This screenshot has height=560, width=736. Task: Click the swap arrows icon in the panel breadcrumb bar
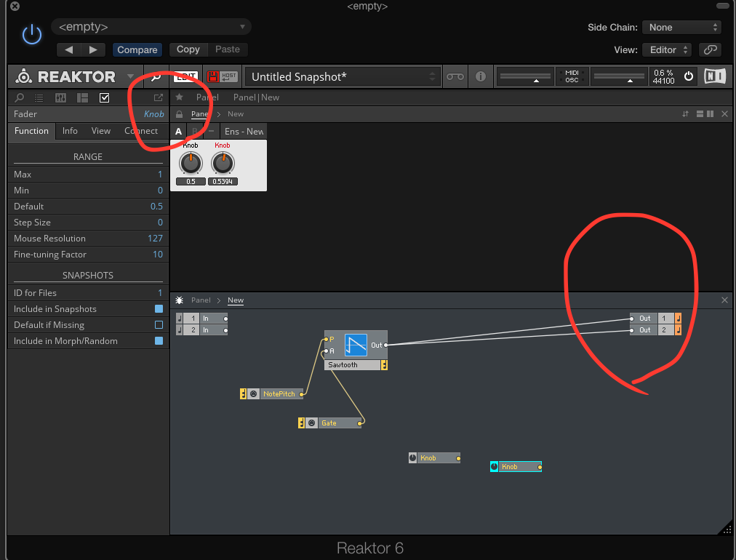coord(685,114)
